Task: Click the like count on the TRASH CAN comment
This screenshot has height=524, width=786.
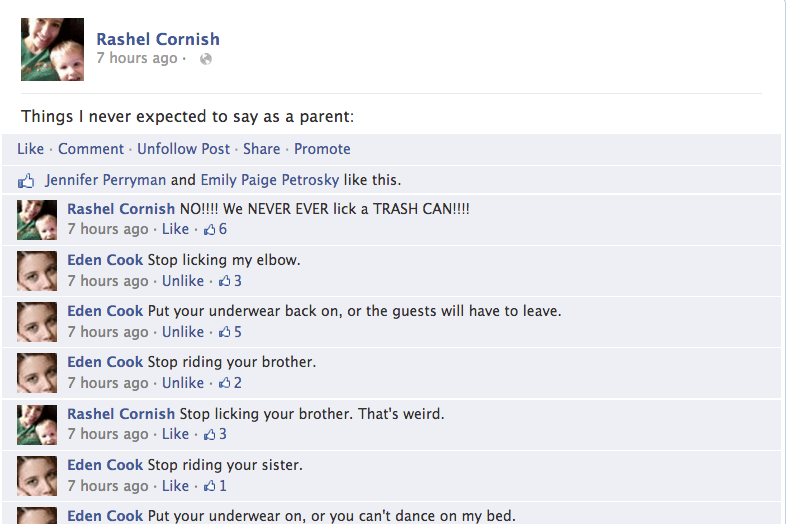Action: pos(215,229)
